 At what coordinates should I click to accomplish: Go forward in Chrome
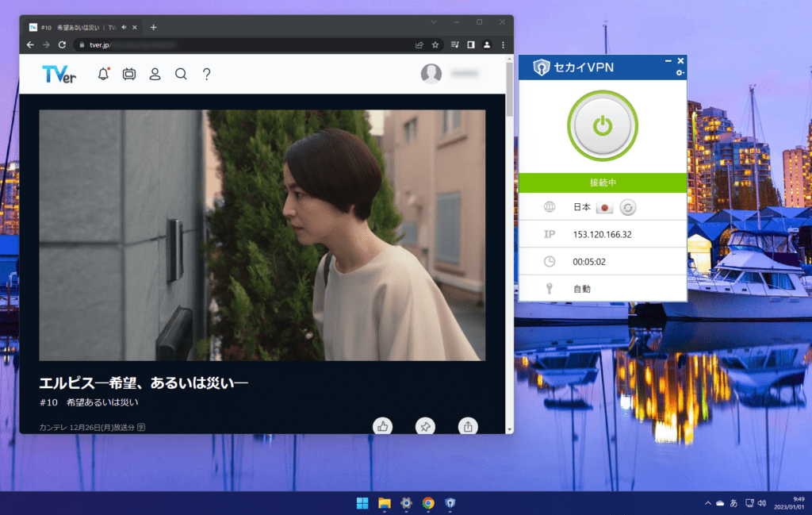click(x=46, y=45)
